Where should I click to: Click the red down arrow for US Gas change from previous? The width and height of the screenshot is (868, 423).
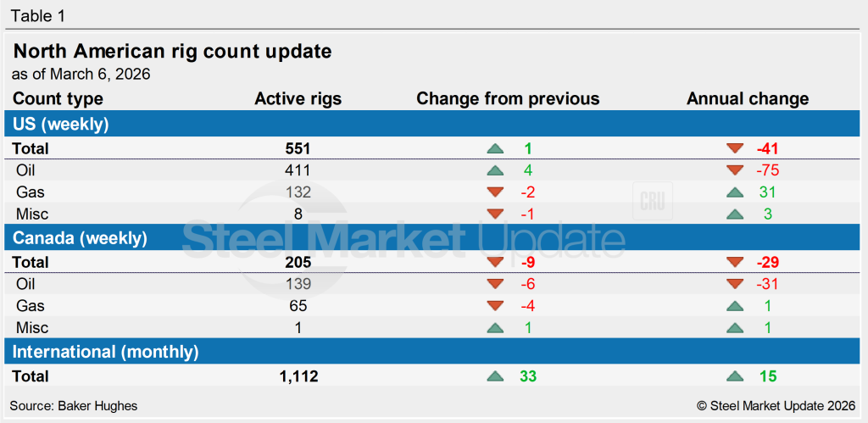[495, 192]
